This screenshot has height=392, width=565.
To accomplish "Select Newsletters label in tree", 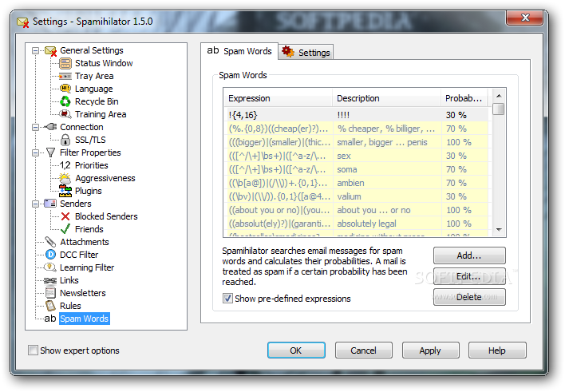I will point(83,293).
